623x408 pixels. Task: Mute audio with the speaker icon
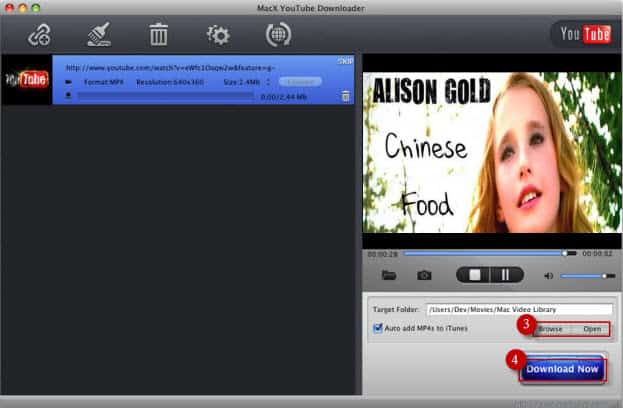point(549,276)
